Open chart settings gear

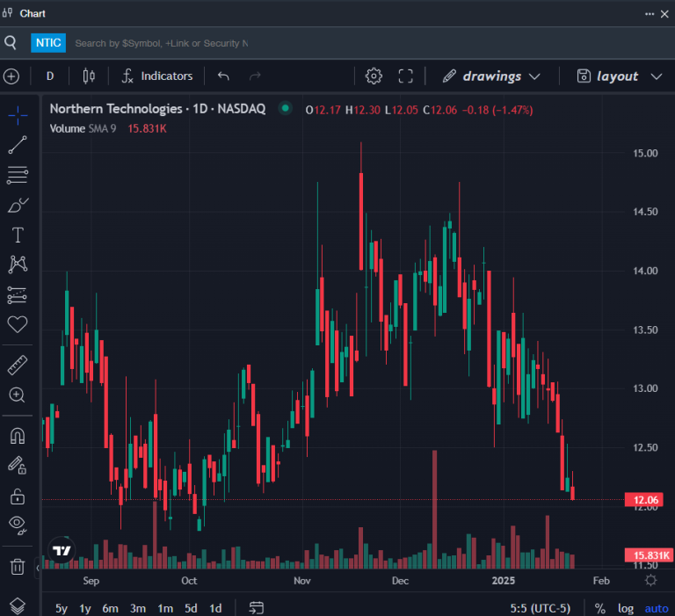pyautogui.click(x=374, y=76)
